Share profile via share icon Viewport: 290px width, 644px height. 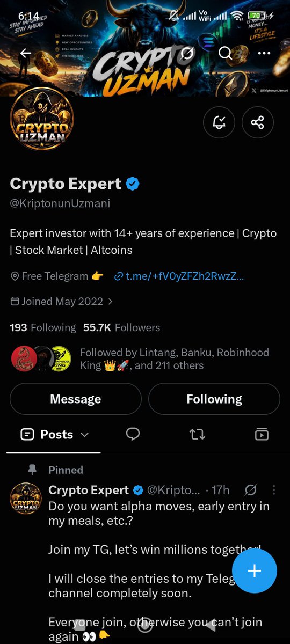258,123
